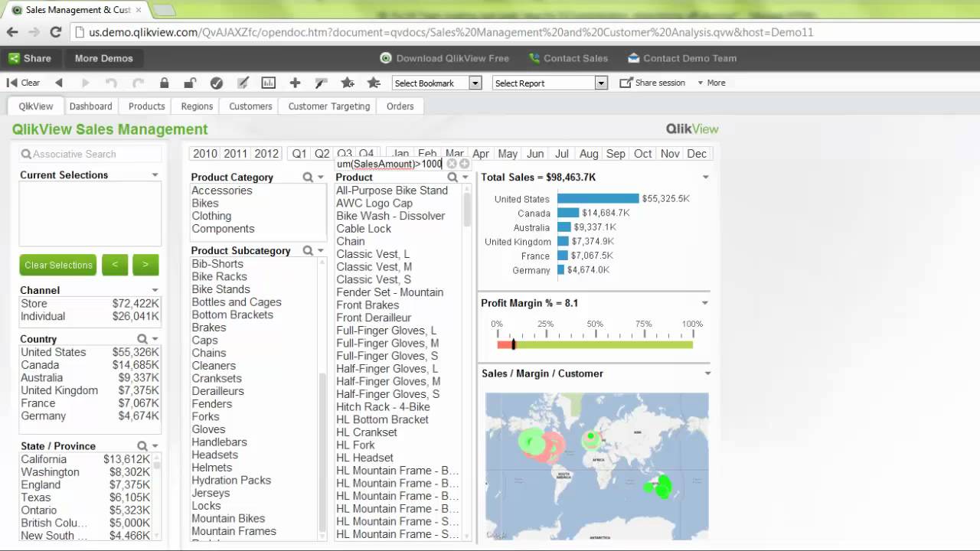Search within Country list
The image size is (980, 551).
click(142, 339)
